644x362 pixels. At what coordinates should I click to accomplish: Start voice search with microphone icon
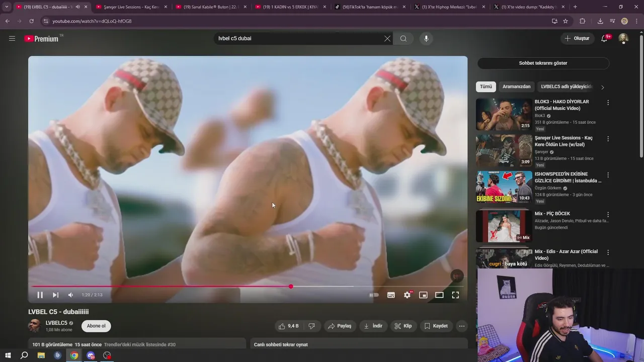426,38
